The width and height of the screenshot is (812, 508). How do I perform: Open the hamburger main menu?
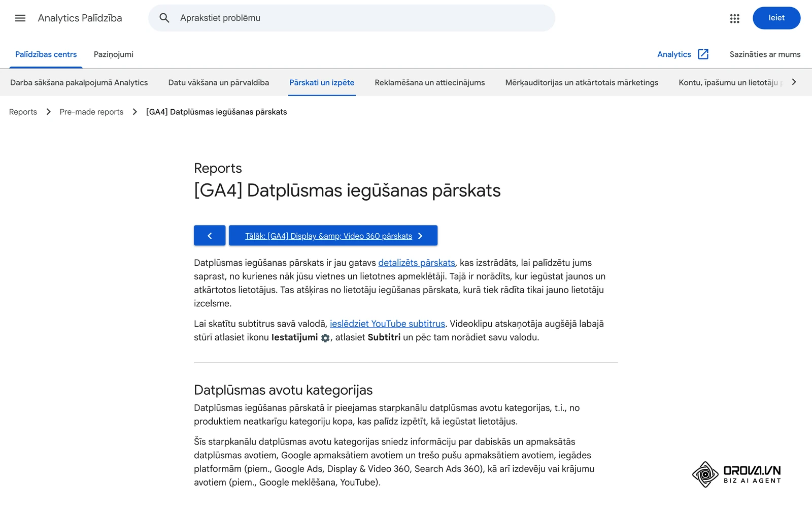(x=20, y=18)
